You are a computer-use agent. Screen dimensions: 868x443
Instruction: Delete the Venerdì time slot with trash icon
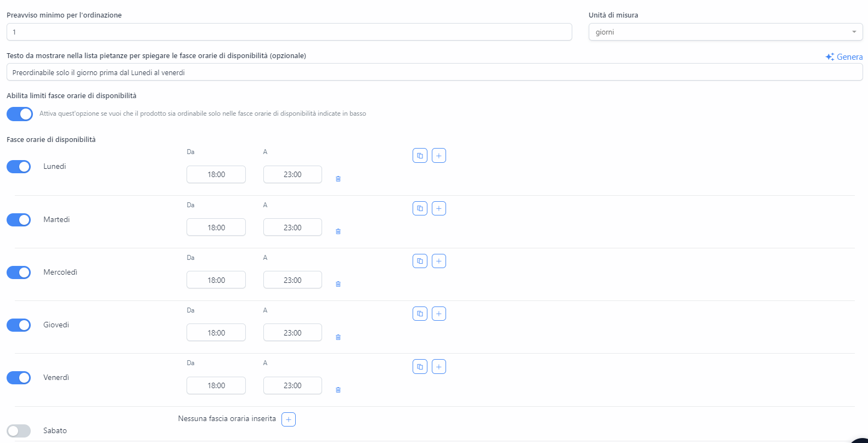click(338, 390)
